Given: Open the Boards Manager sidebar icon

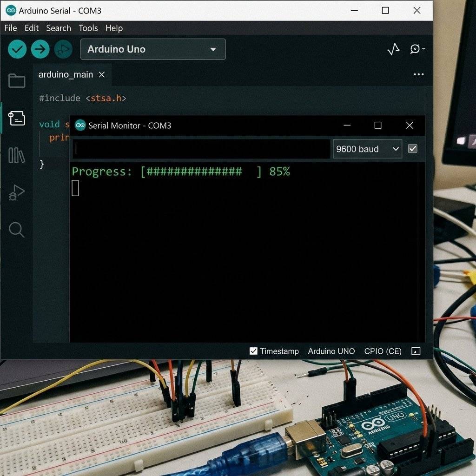Looking at the screenshot, I should (17, 118).
